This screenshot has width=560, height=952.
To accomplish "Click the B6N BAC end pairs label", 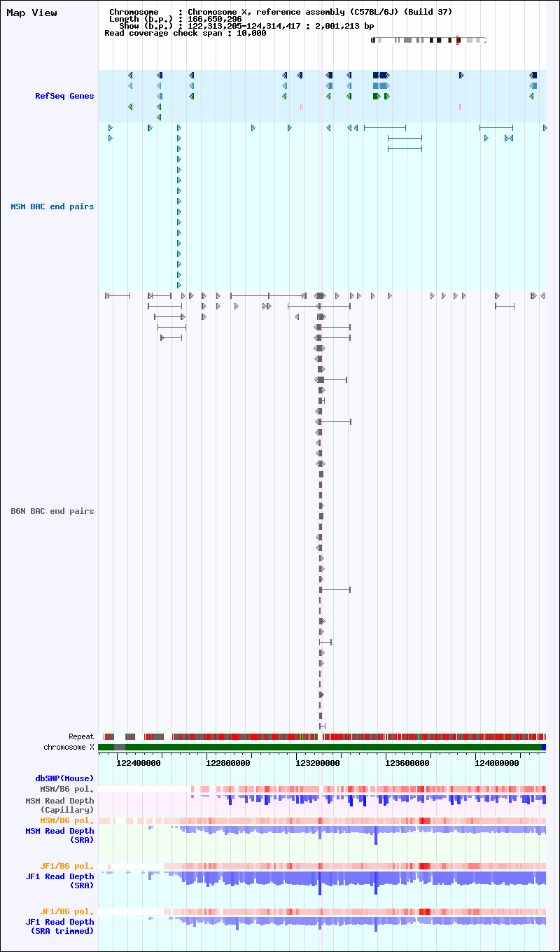I will (x=52, y=511).
